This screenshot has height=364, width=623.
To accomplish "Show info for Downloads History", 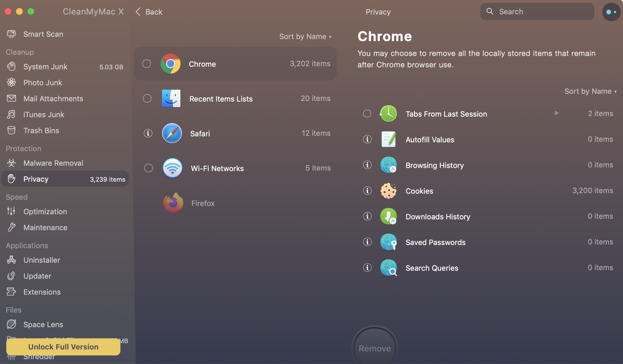I will pos(367,216).
